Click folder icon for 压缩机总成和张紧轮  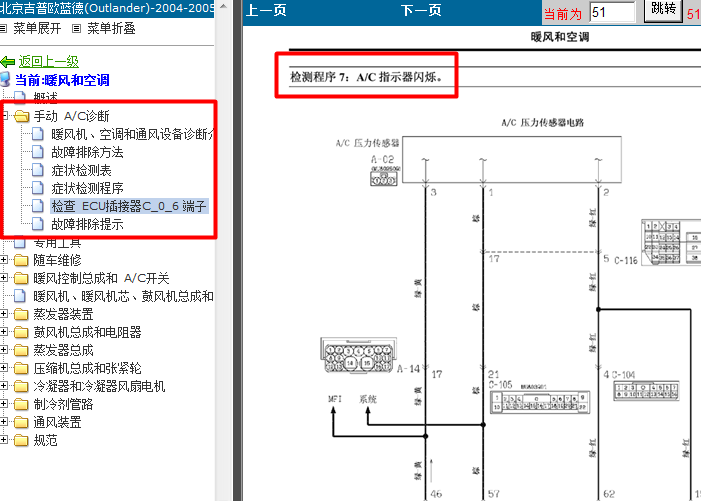(21, 368)
